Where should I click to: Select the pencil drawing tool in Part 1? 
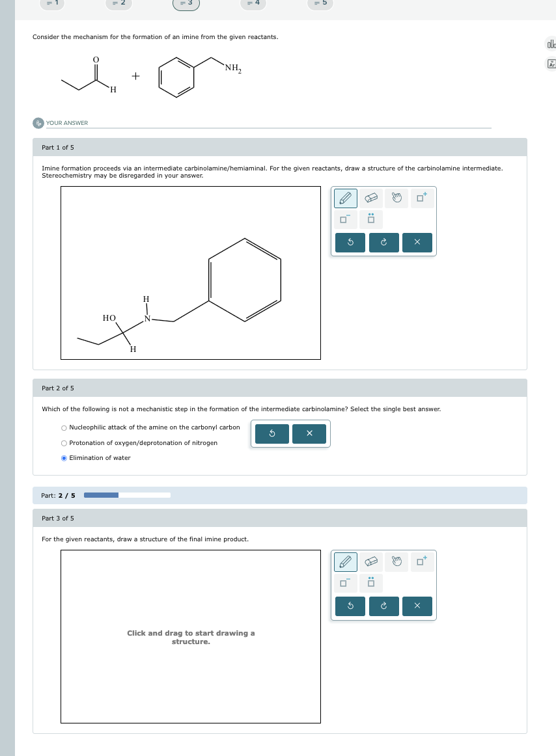(x=345, y=198)
